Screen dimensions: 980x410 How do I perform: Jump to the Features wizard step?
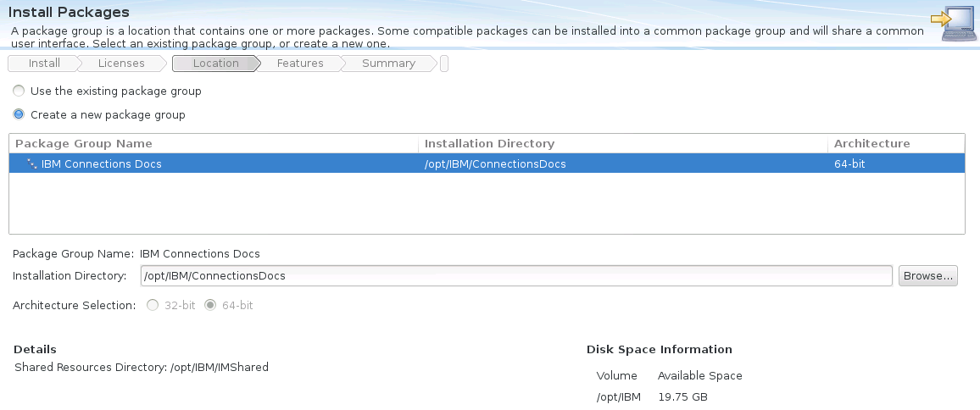pos(300,64)
